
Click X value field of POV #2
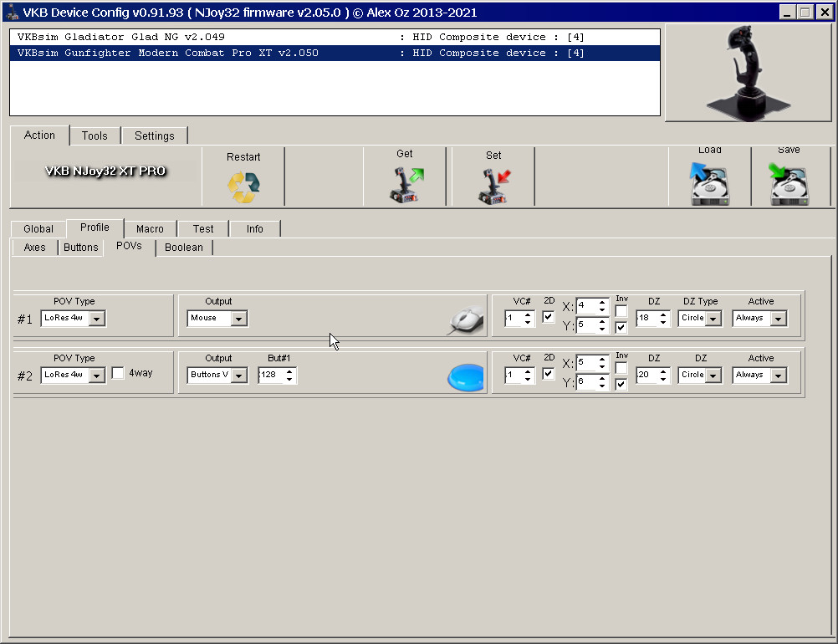click(x=586, y=362)
